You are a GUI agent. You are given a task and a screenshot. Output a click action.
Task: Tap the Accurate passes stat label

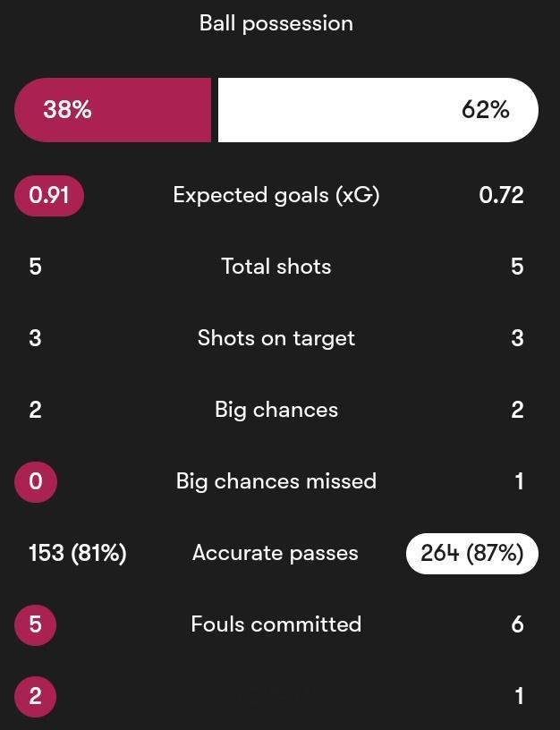pos(276,554)
